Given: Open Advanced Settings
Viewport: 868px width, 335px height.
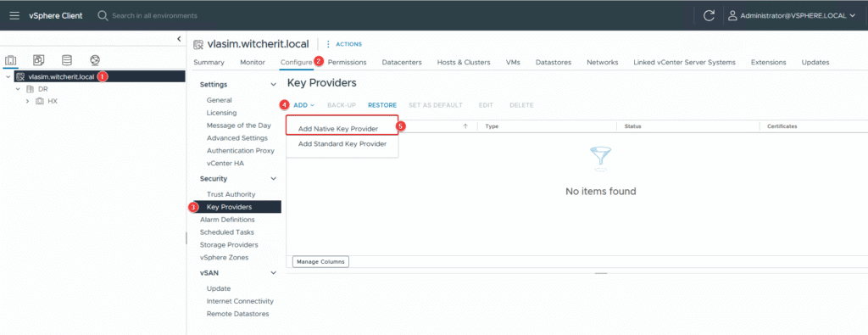Looking at the screenshot, I should [237, 138].
